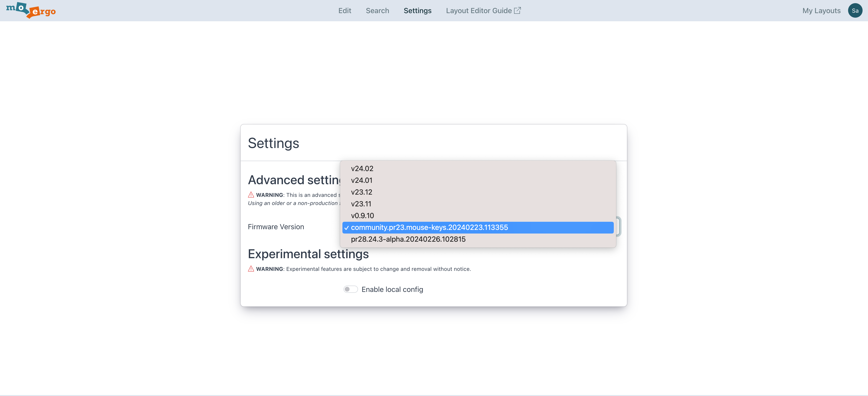Click the Enable local config label

pos(392,289)
